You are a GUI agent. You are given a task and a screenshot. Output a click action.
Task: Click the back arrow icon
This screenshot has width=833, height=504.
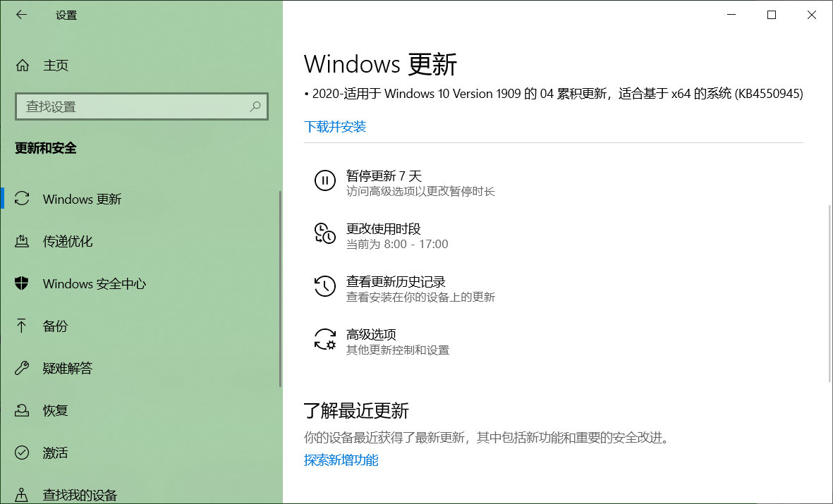coord(21,15)
